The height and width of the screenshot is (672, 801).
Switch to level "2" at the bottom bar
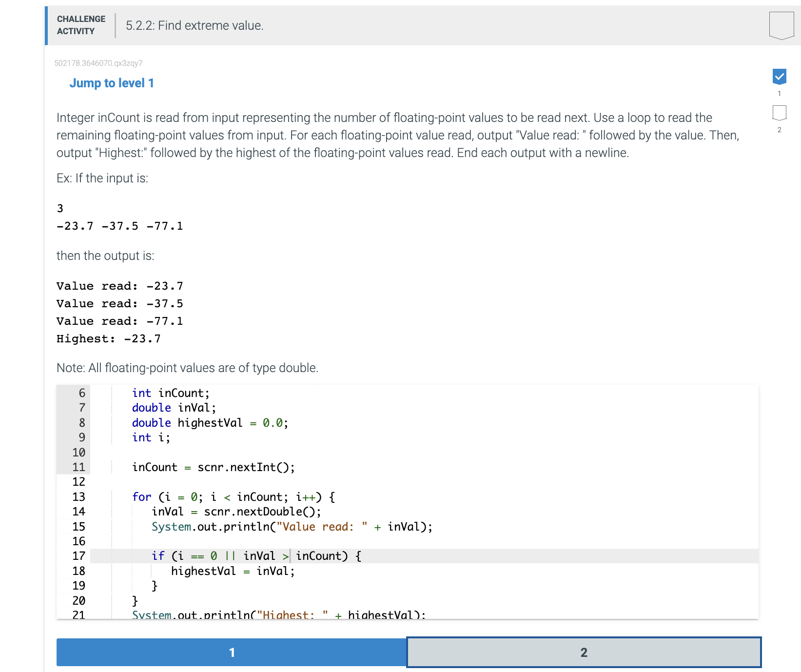pos(583,652)
